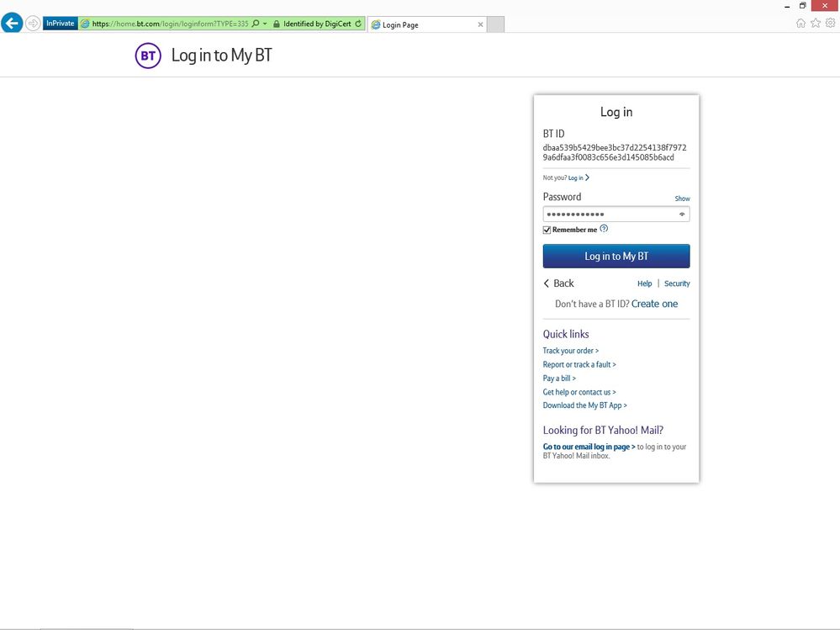840x630 pixels.
Task: Select the Login Page tab
Action: click(x=420, y=24)
